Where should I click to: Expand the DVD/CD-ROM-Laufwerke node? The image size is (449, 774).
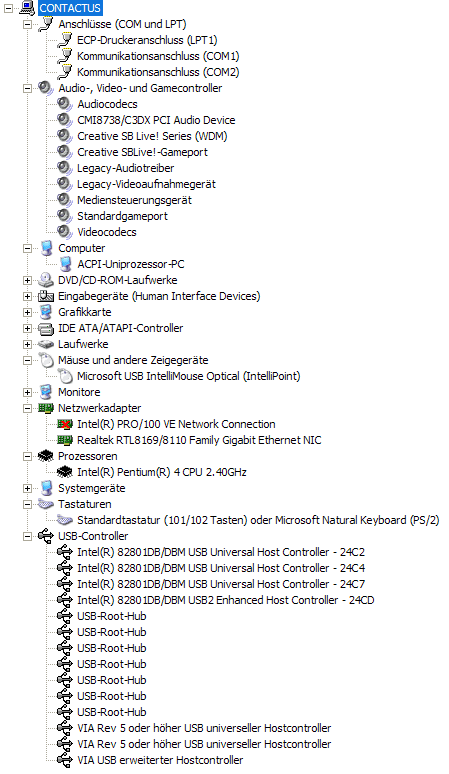(x=28, y=280)
